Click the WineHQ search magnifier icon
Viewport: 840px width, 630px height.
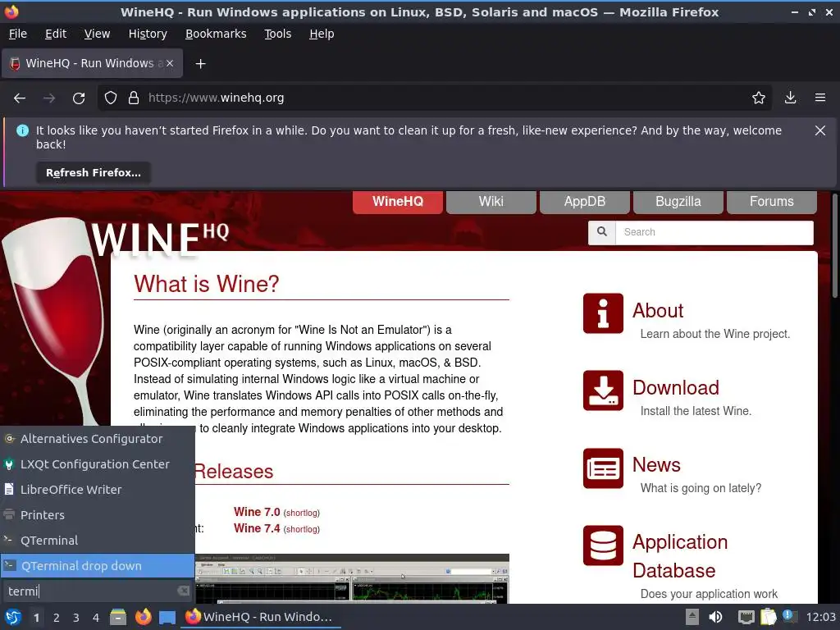(602, 232)
